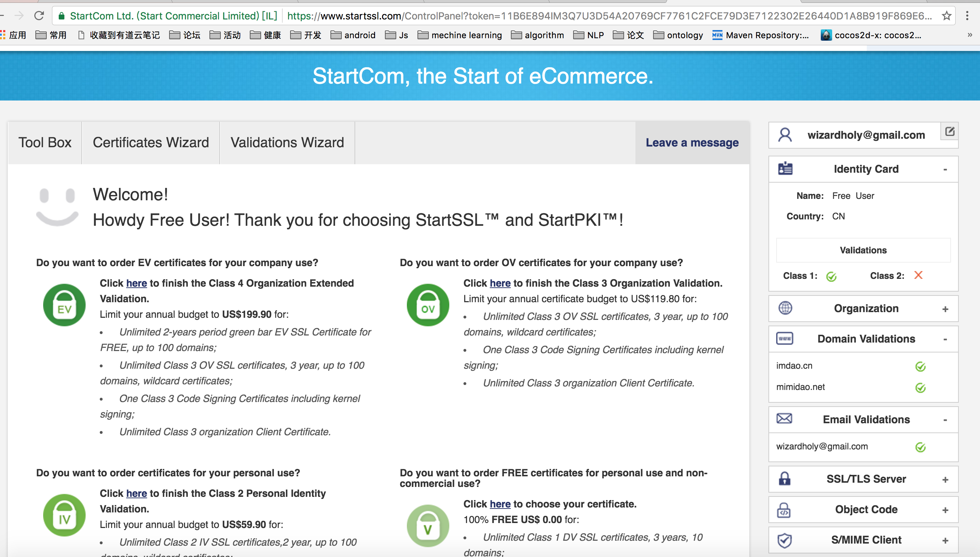Collapse the Identity Card panel
The height and width of the screenshot is (557, 980).
[x=945, y=169]
